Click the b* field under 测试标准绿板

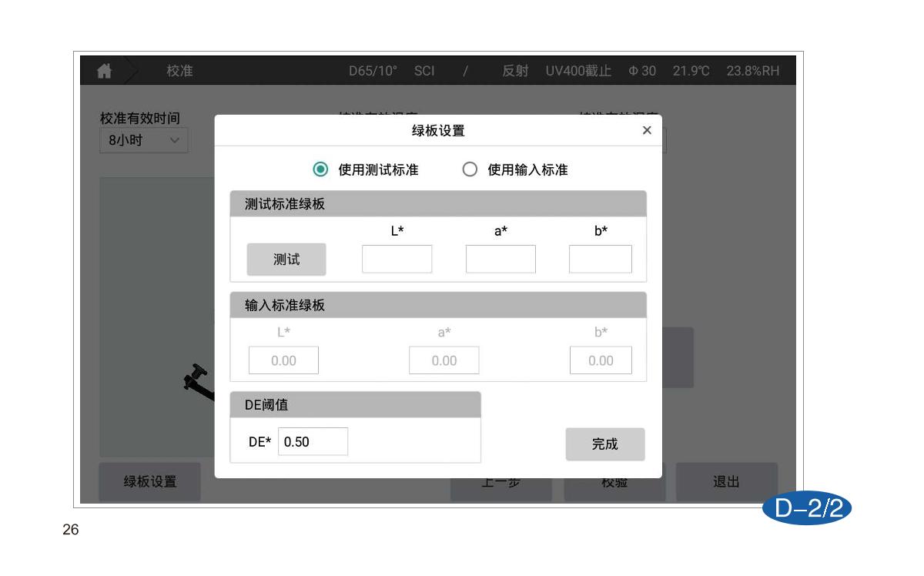tap(600, 260)
